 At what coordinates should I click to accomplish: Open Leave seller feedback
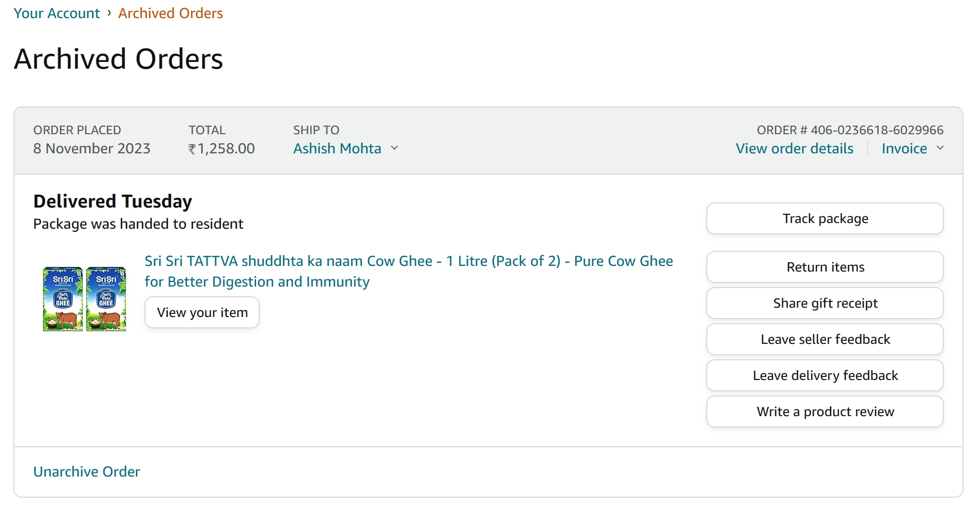tap(825, 339)
